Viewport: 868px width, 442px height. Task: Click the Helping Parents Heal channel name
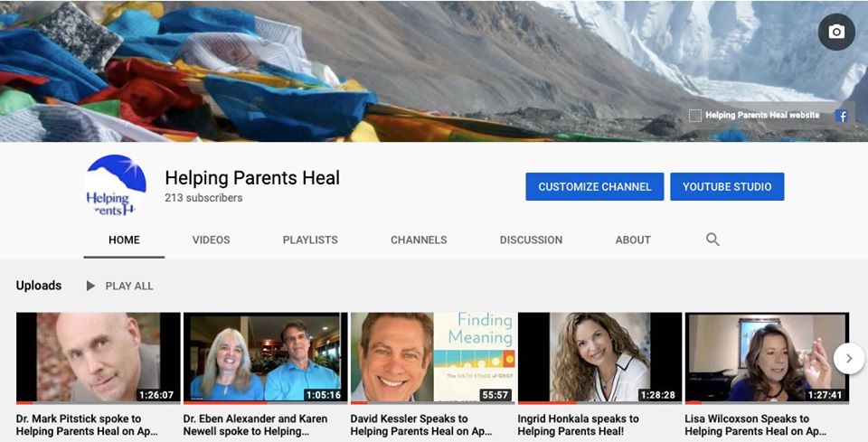coord(252,177)
